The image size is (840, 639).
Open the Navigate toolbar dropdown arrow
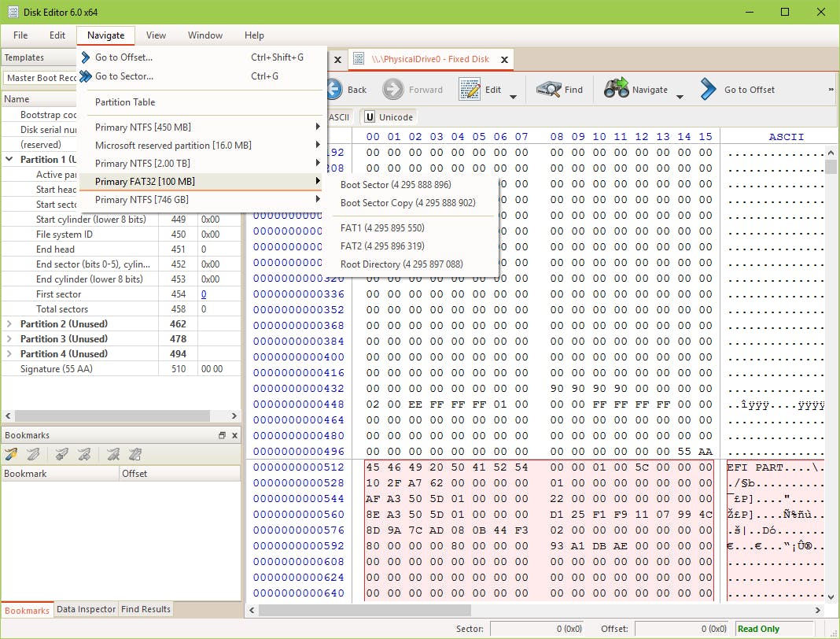pyautogui.click(x=680, y=97)
